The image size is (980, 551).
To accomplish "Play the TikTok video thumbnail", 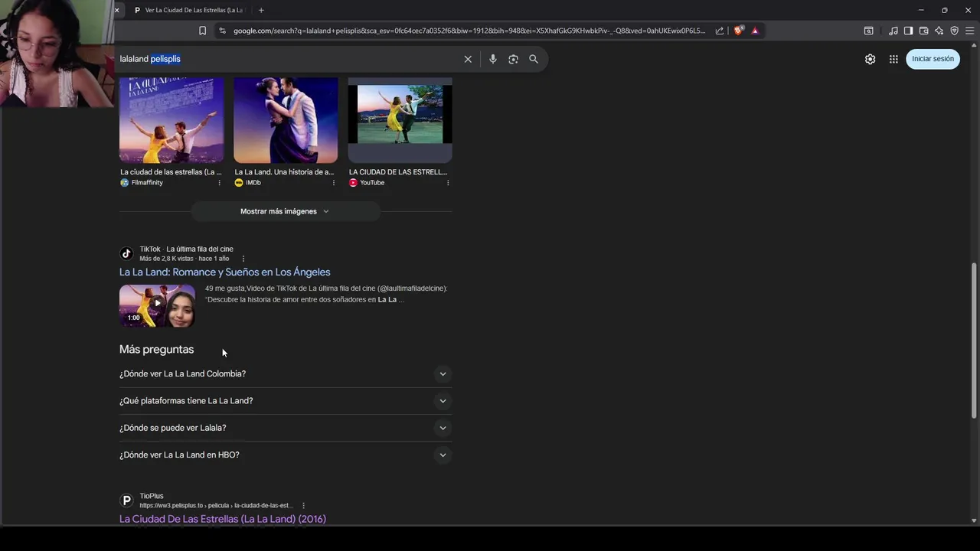I will coord(157,305).
